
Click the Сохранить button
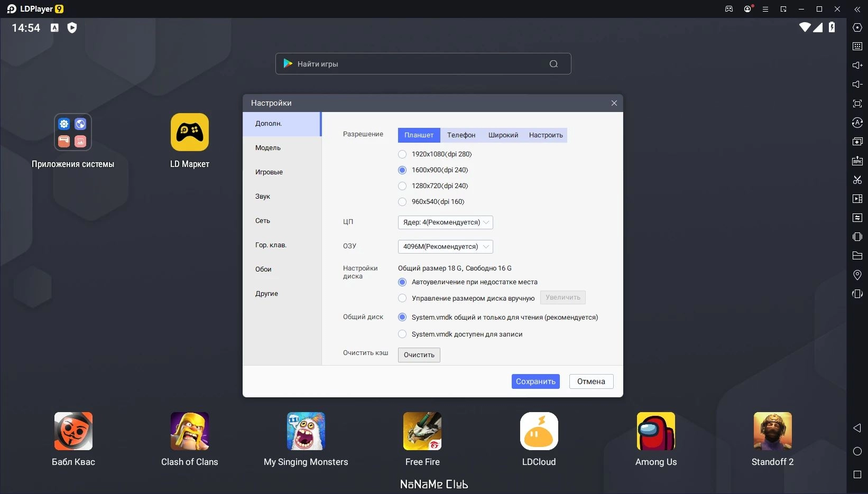tap(535, 381)
